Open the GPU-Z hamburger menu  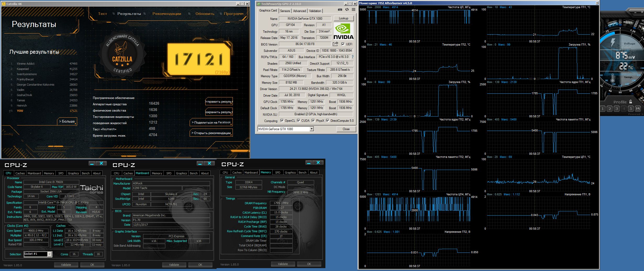tap(353, 10)
